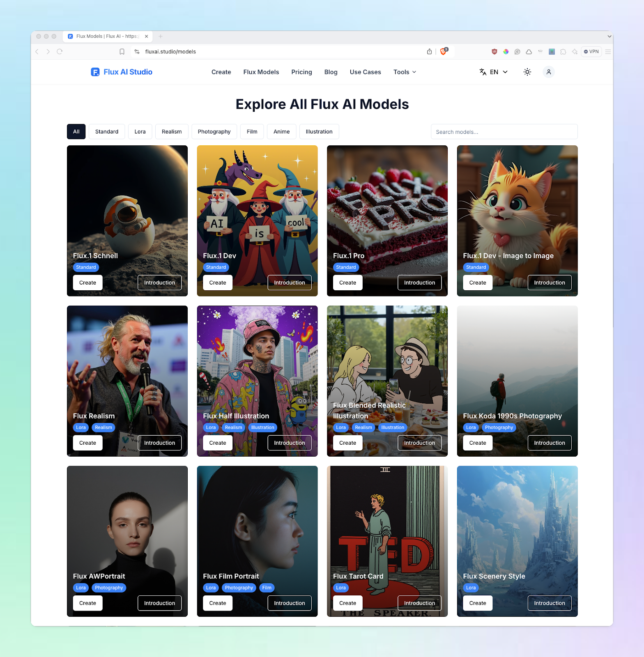This screenshot has width=644, height=657.
Task: Filter models by Anime
Action: (282, 131)
